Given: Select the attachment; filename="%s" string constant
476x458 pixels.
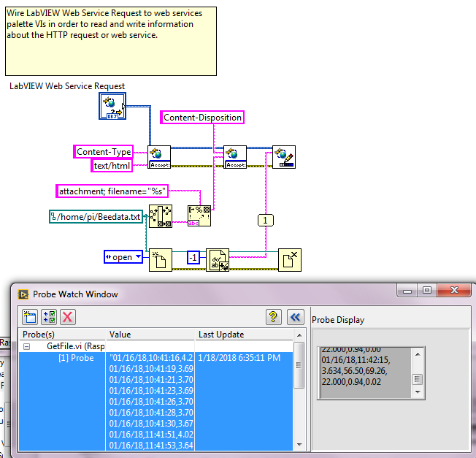Looking at the screenshot, I should coord(112,191).
